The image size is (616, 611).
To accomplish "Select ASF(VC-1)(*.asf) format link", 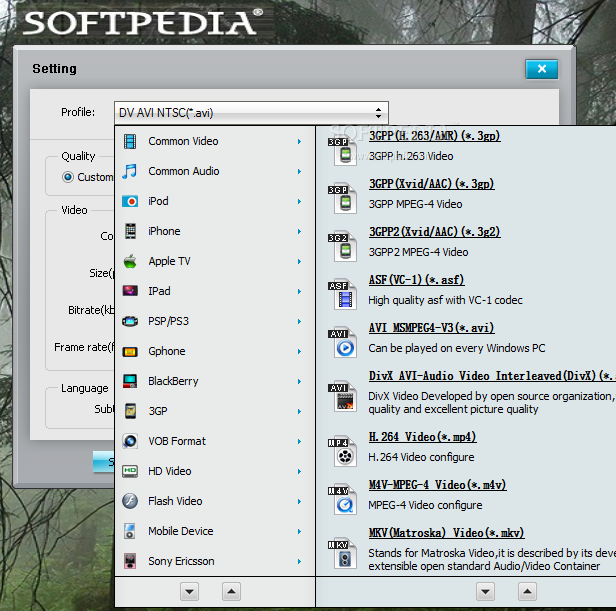I will pyautogui.click(x=416, y=280).
